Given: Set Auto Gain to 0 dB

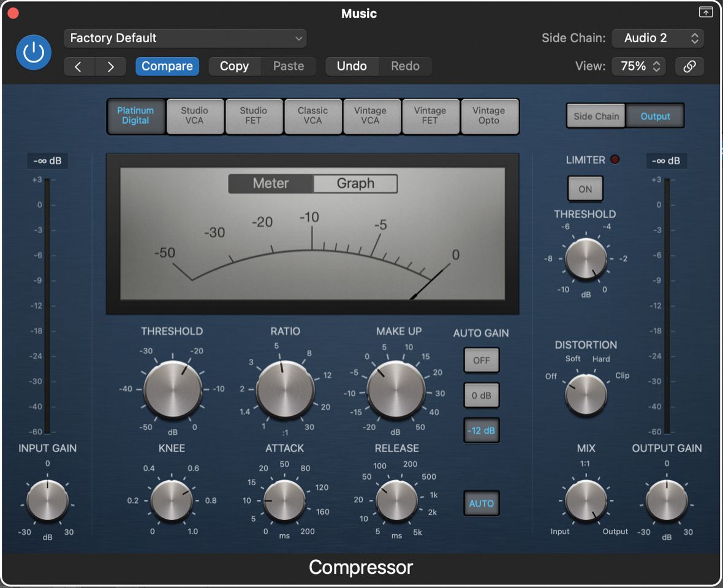Looking at the screenshot, I should [x=481, y=395].
